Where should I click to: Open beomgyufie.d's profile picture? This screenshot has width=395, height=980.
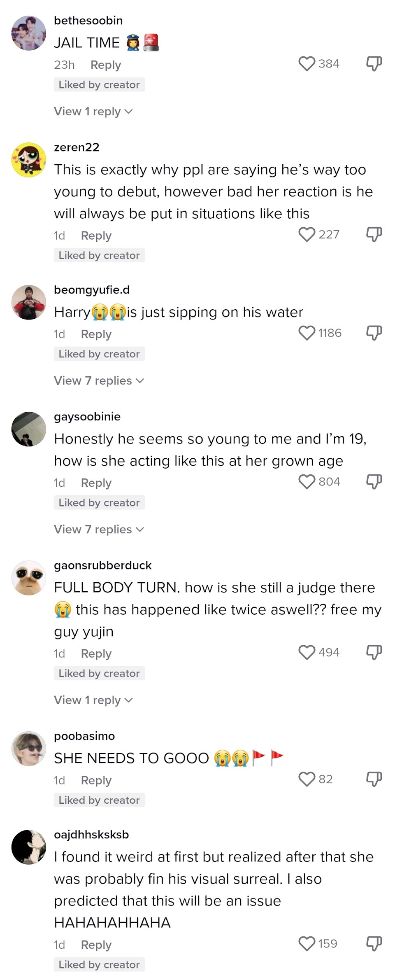29,302
